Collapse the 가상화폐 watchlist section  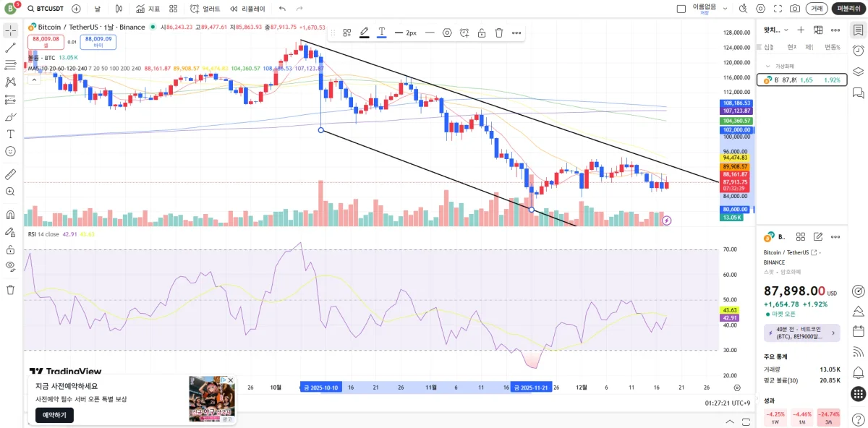point(768,66)
